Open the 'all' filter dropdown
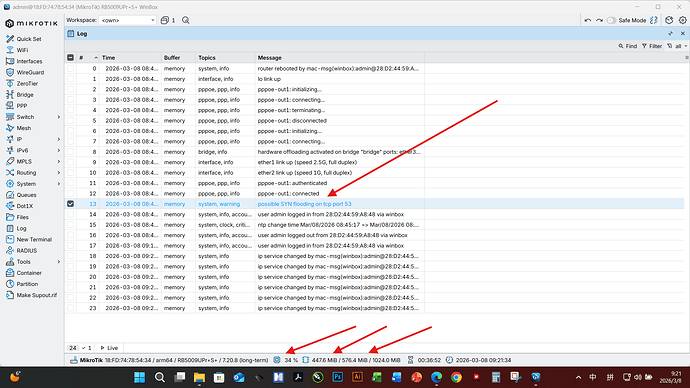Viewport: 690px width, 388px height. tap(677, 46)
